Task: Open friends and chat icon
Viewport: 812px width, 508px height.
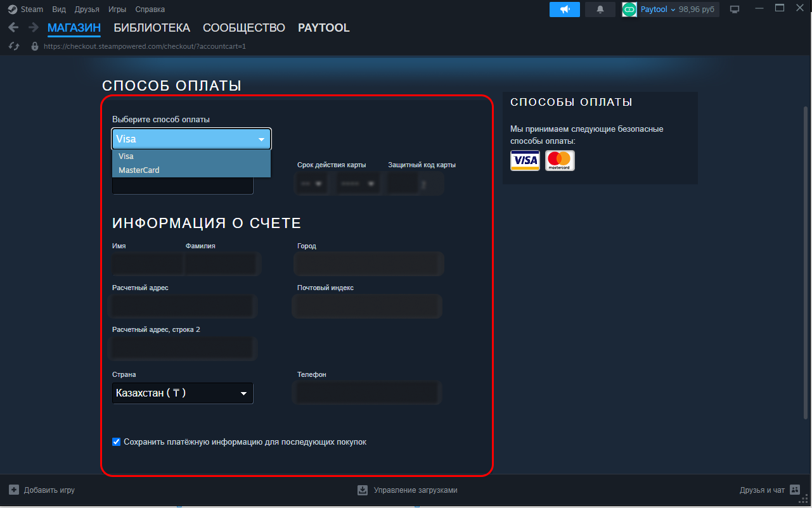Action: click(795, 490)
